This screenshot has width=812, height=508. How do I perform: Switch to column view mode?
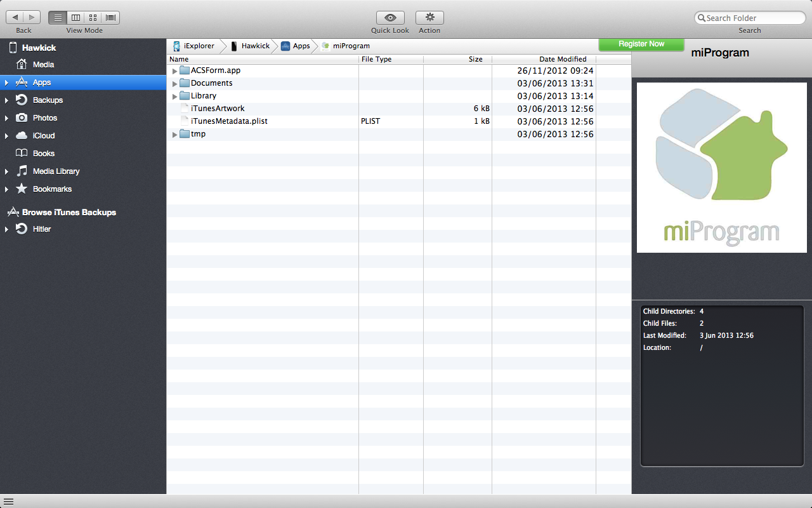75,18
